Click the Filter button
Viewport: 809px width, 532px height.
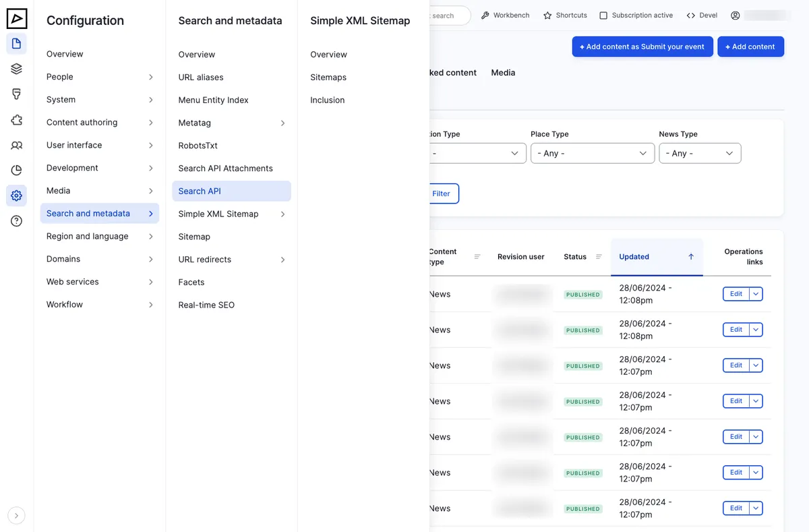[x=444, y=194]
